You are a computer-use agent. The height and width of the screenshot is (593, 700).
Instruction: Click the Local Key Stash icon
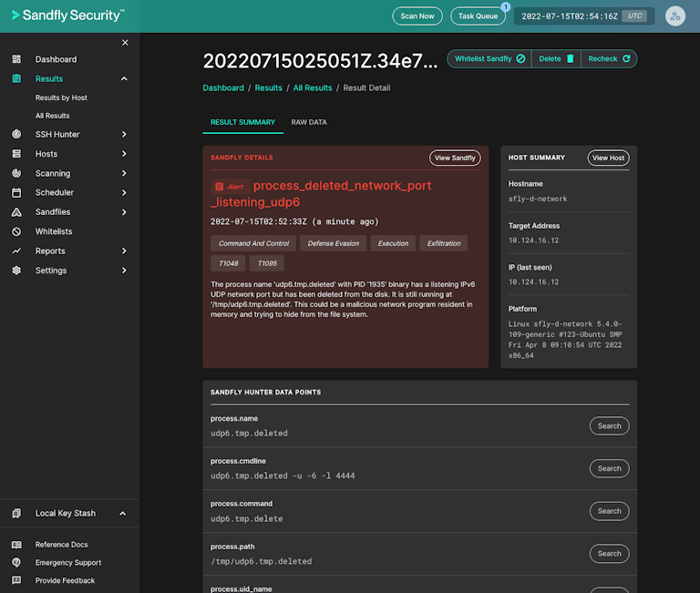(16, 513)
